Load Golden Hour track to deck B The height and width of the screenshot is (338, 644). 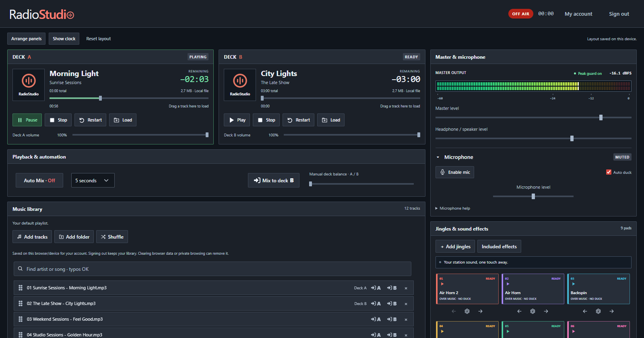click(392, 335)
